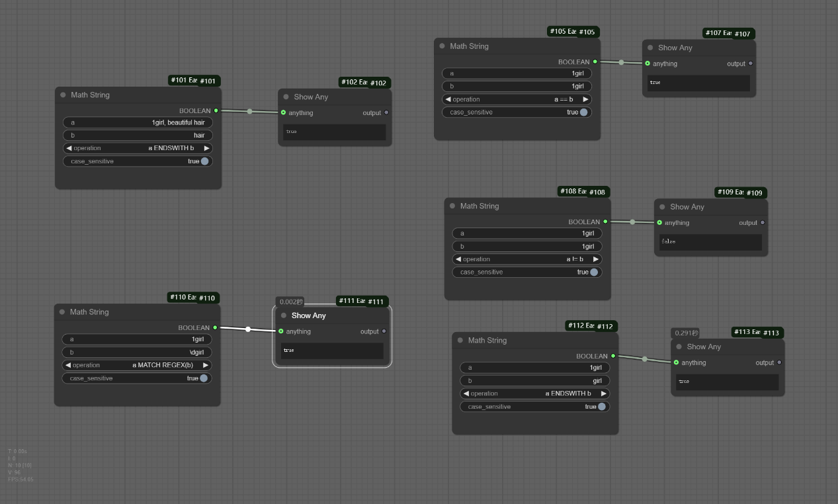The image size is (838, 504).
Task: Click the #113 badge above Show Any
Action: (x=771, y=333)
